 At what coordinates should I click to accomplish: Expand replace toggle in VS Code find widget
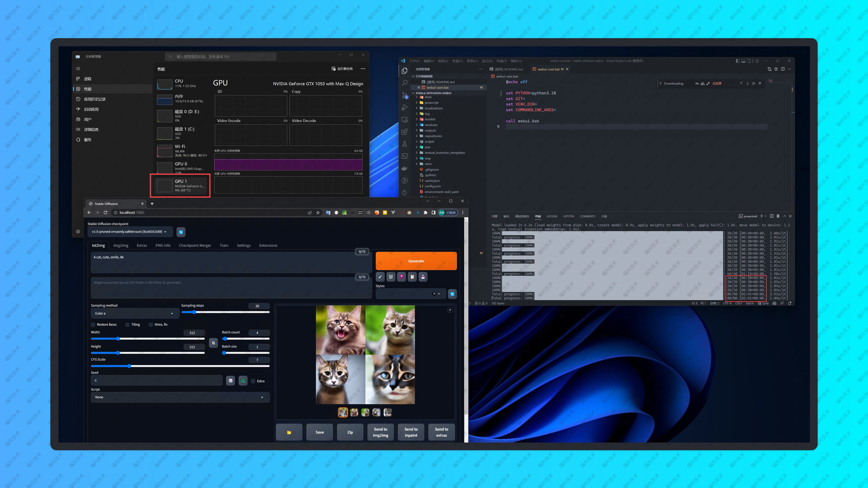coord(660,84)
